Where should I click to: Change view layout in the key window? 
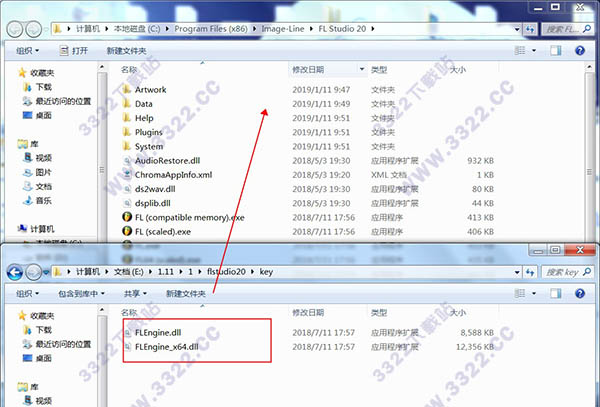(x=520, y=293)
